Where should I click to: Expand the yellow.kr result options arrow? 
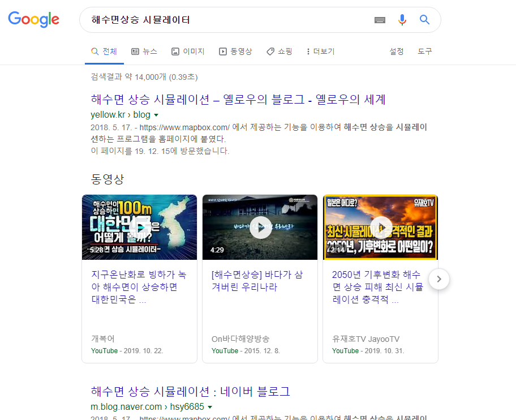tap(156, 115)
